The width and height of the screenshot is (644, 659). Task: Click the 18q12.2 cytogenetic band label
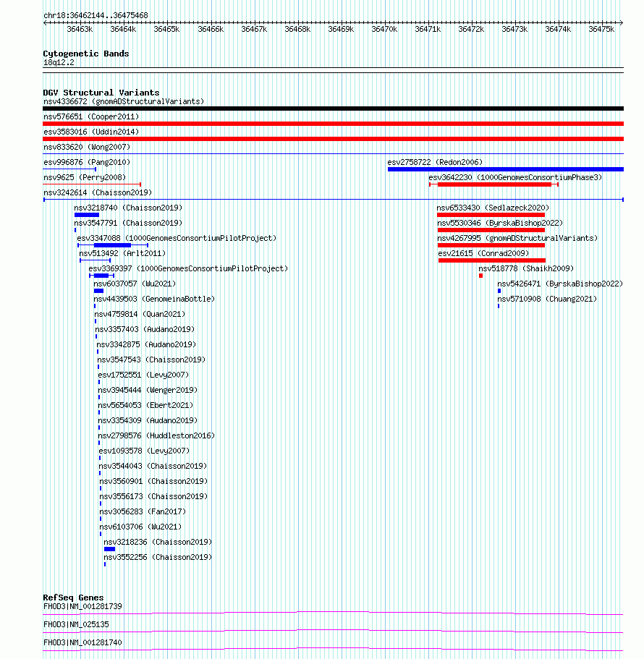pos(59,63)
